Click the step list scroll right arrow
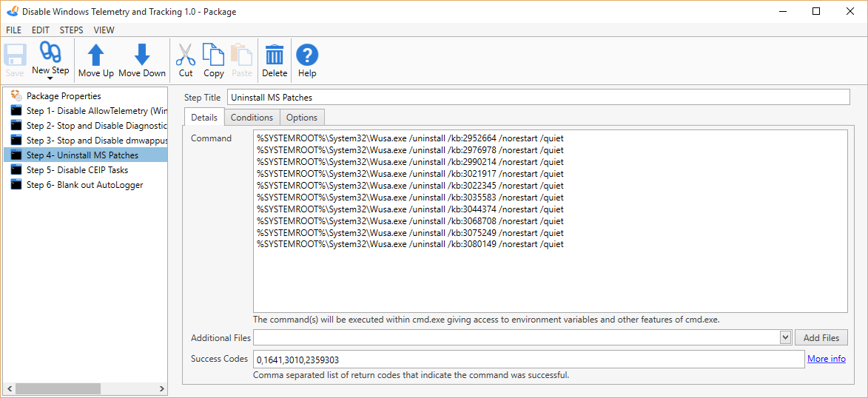Image resolution: width=868 pixels, height=398 pixels. click(161, 388)
